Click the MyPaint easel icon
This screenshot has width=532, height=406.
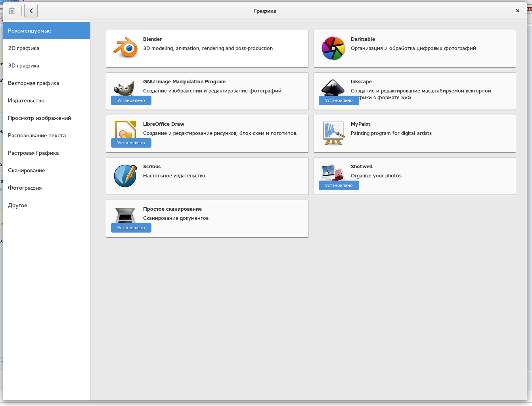(333, 133)
